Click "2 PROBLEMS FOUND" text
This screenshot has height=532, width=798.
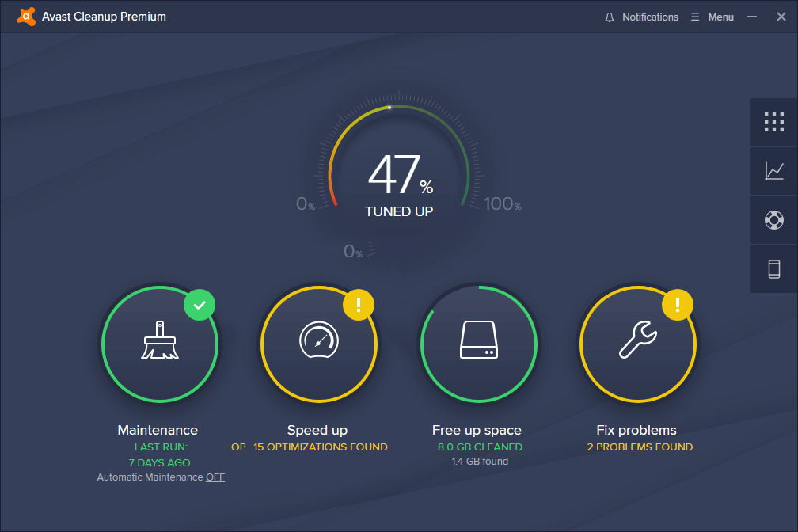640,446
